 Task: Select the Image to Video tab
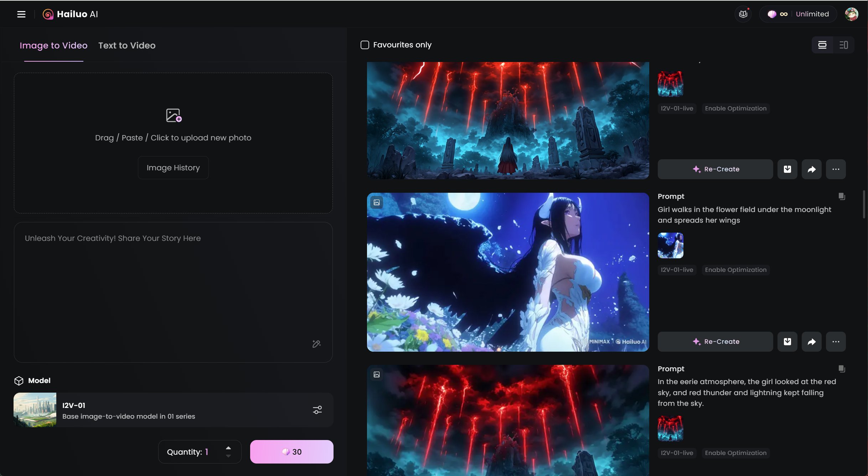click(x=53, y=45)
